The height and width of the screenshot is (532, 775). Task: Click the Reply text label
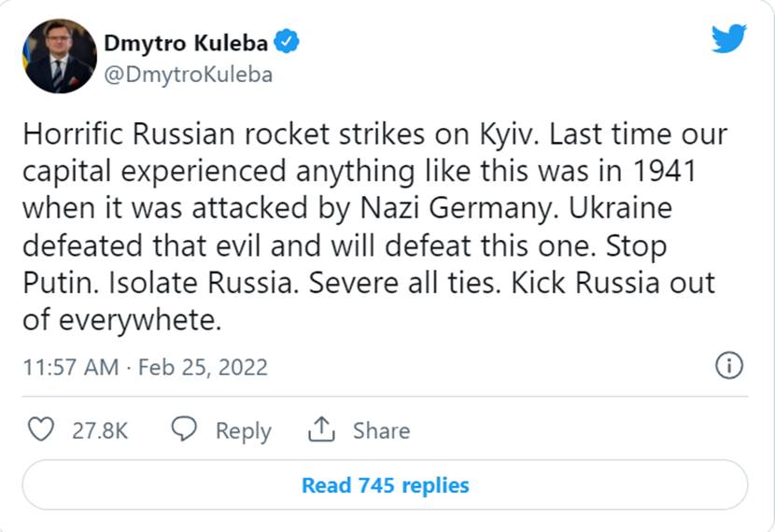[243, 430]
